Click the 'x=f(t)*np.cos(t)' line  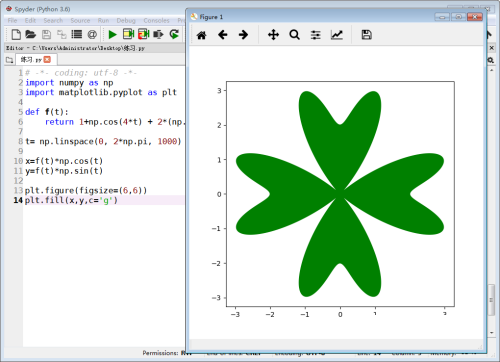(x=64, y=161)
